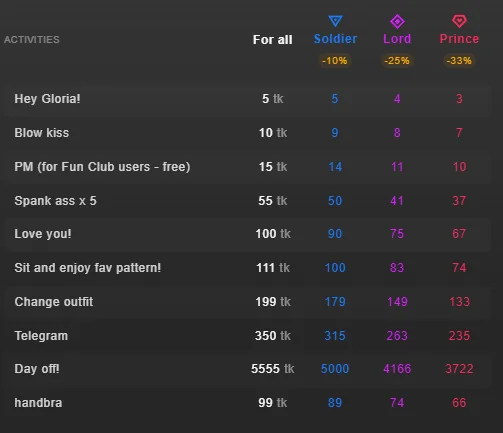Select the Soldier -10% discount badge
Image resolution: width=503 pixels, height=433 pixels.
click(x=335, y=61)
